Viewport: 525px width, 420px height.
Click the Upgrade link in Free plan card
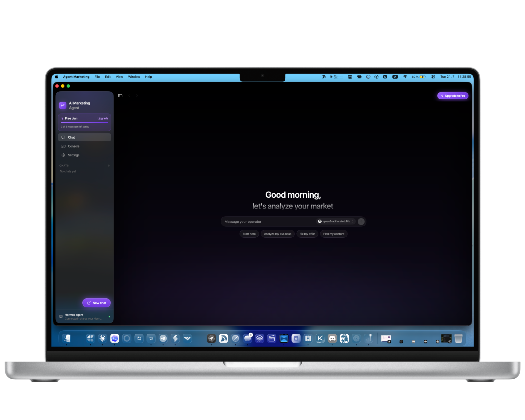[x=103, y=118]
